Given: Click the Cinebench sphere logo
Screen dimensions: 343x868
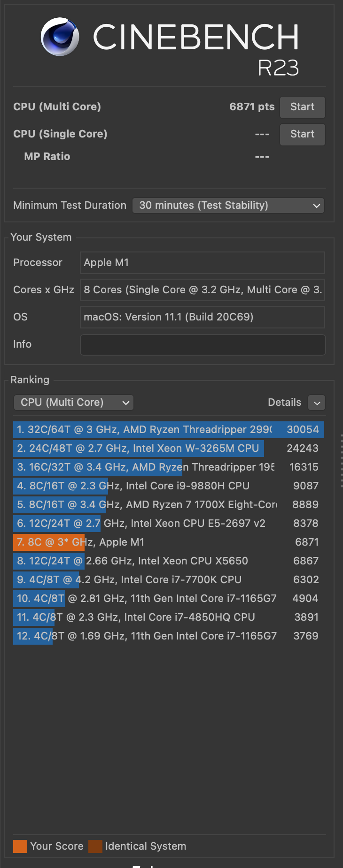Looking at the screenshot, I should [x=60, y=37].
